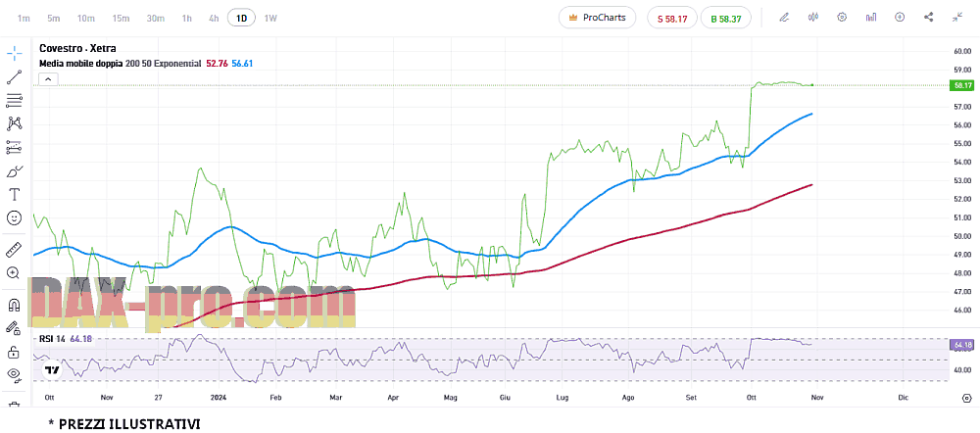The image size is (980, 433).
Task: Select the text annotation tool
Action: 14,194
